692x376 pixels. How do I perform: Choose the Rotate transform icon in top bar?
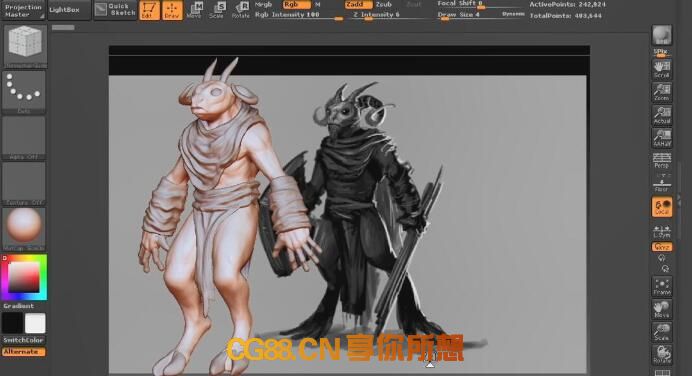tap(241, 10)
